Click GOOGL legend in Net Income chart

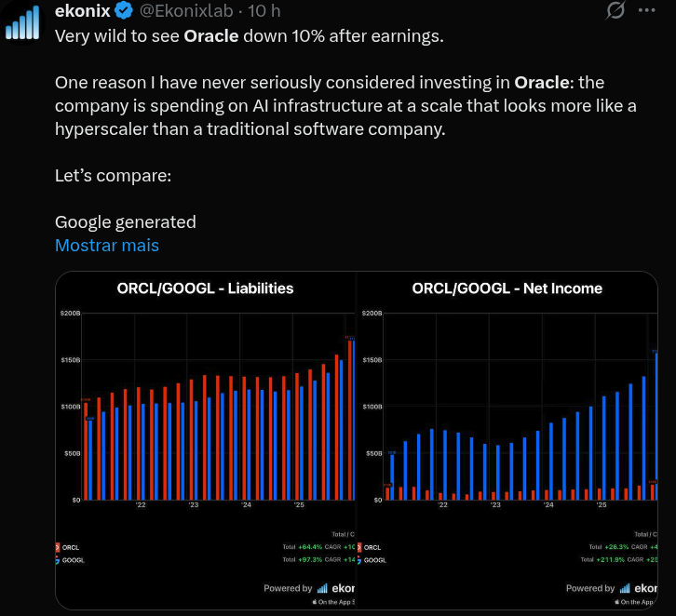tap(372, 560)
